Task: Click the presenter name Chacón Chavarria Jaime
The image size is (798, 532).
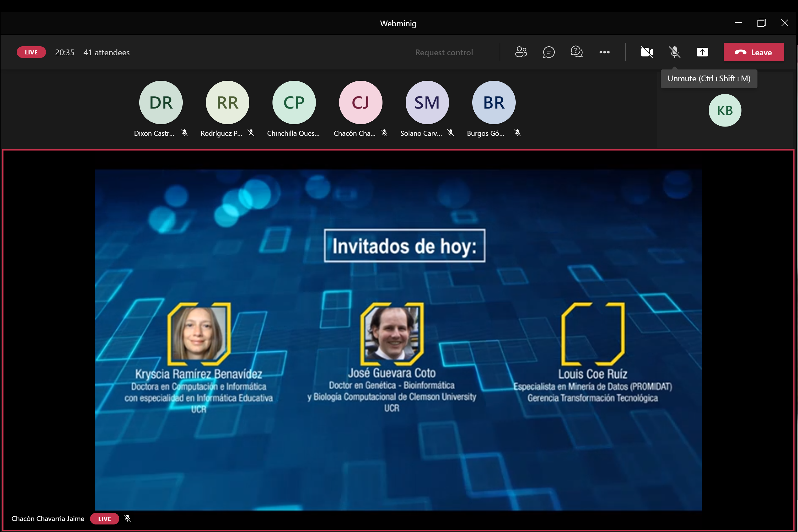Action: point(48,518)
